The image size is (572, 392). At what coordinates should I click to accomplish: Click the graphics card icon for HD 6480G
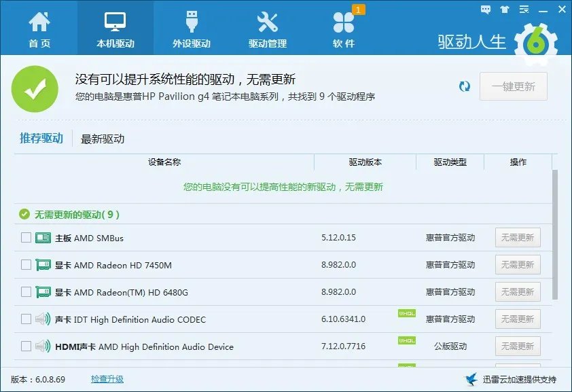43,291
